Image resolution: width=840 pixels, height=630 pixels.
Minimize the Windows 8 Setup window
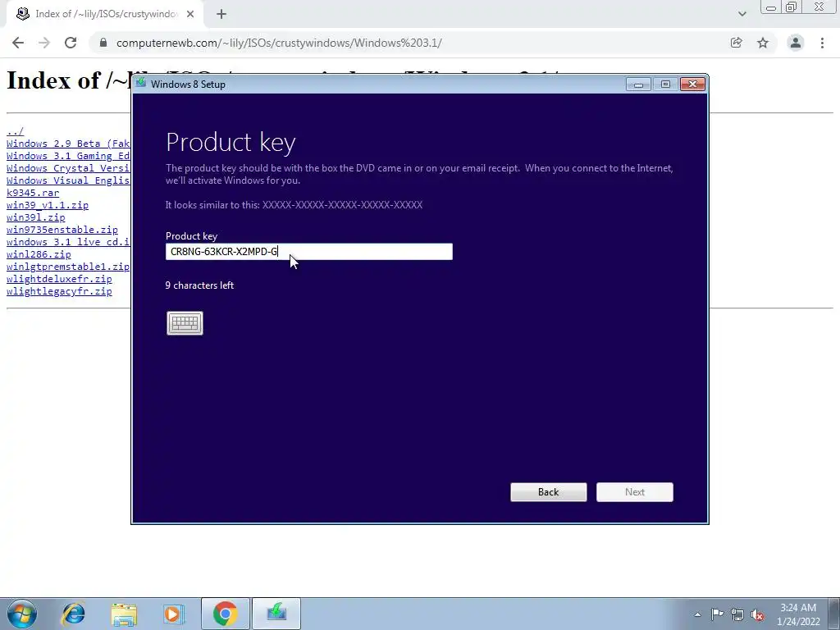point(638,84)
